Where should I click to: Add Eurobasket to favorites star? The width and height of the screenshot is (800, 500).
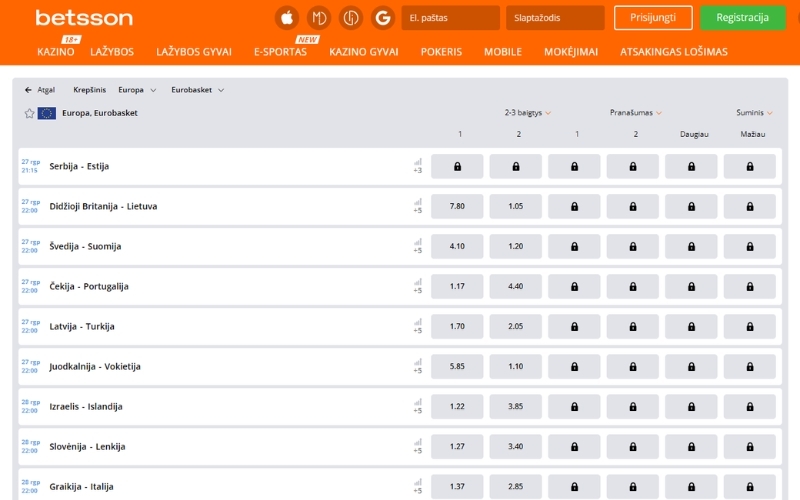pyautogui.click(x=29, y=113)
